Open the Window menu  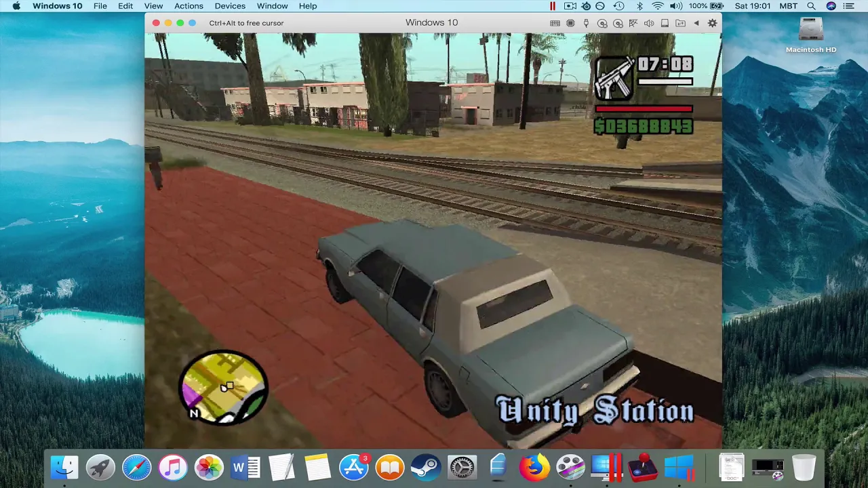[x=272, y=6]
